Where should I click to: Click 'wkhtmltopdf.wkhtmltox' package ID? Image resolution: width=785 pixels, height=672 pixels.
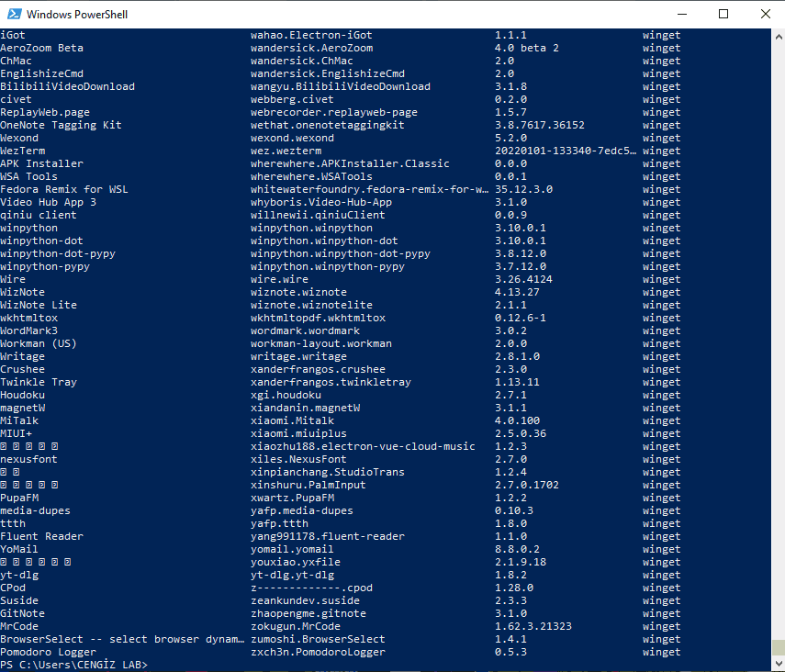[x=318, y=318]
